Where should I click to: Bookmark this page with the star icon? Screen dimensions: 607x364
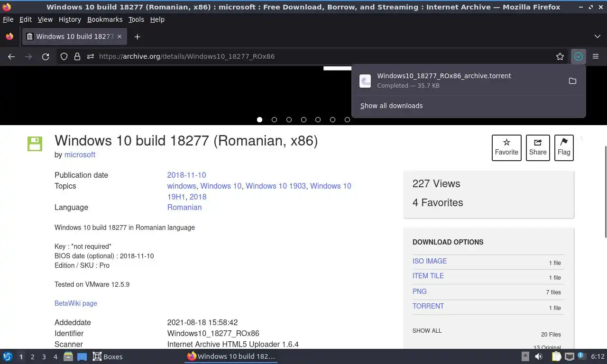point(560,56)
